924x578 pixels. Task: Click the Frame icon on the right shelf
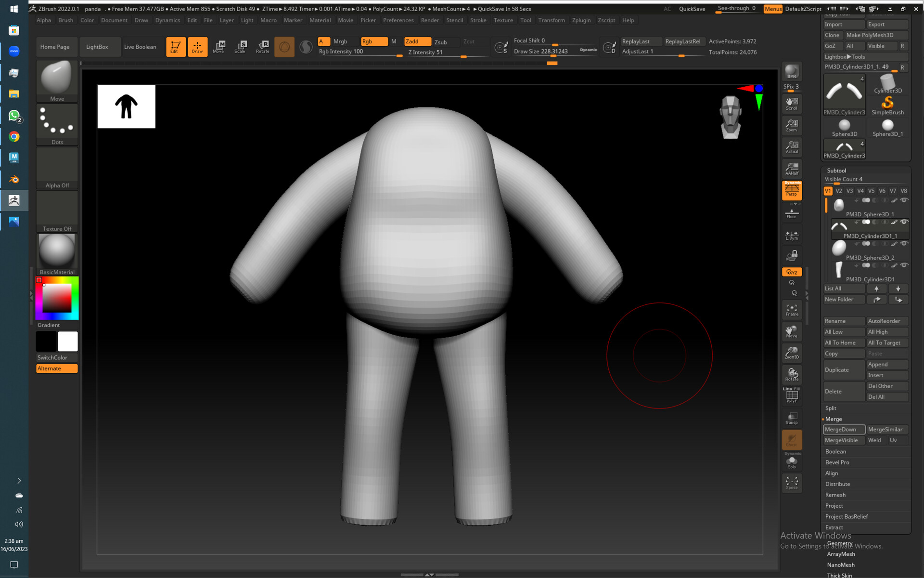791,310
